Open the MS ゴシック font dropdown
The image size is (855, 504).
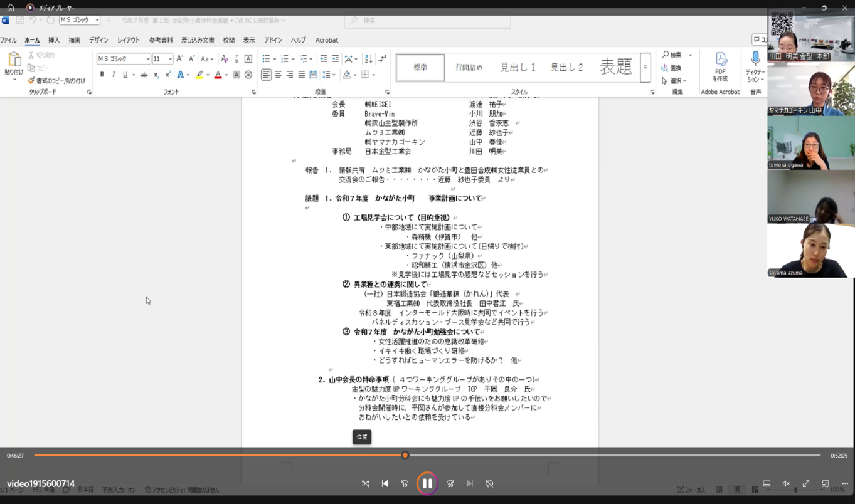point(149,58)
